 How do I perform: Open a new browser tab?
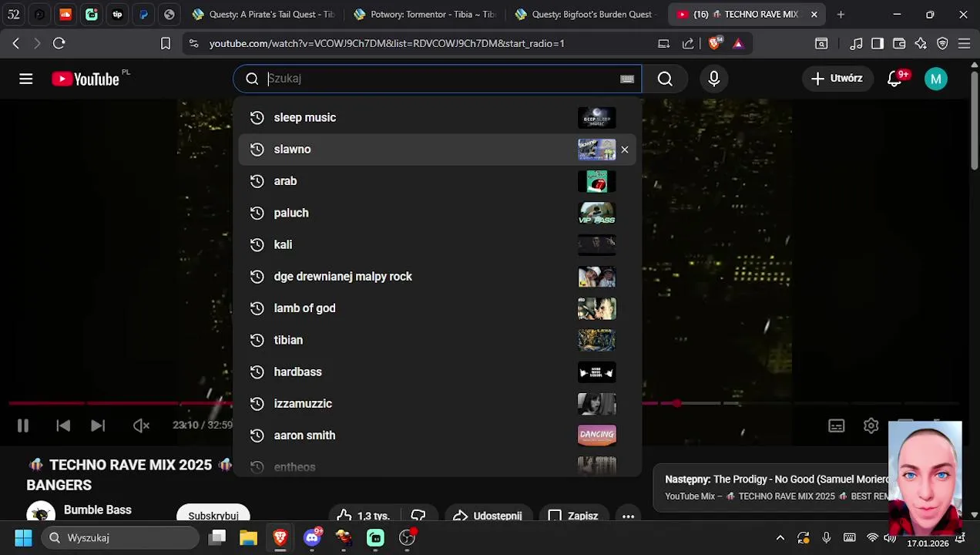tap(841, 14)
